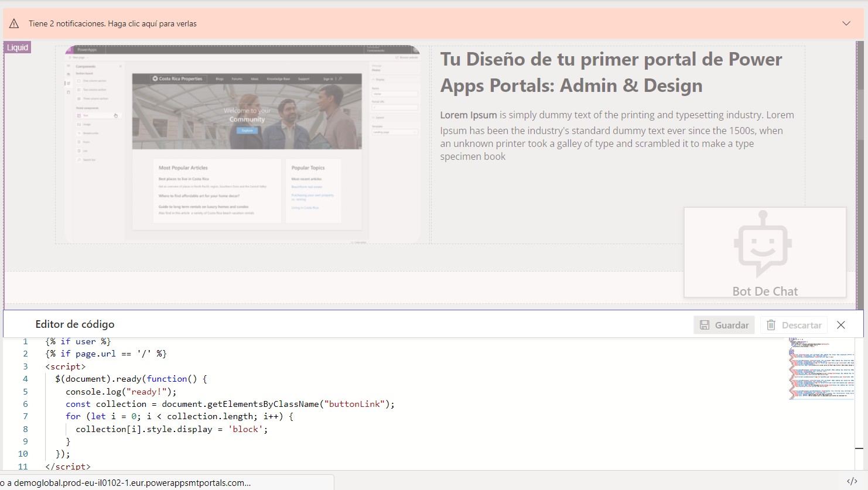This screenshot has height=490, width=868.
Task: Click the code minimap preview
Action: click(820, 369)
